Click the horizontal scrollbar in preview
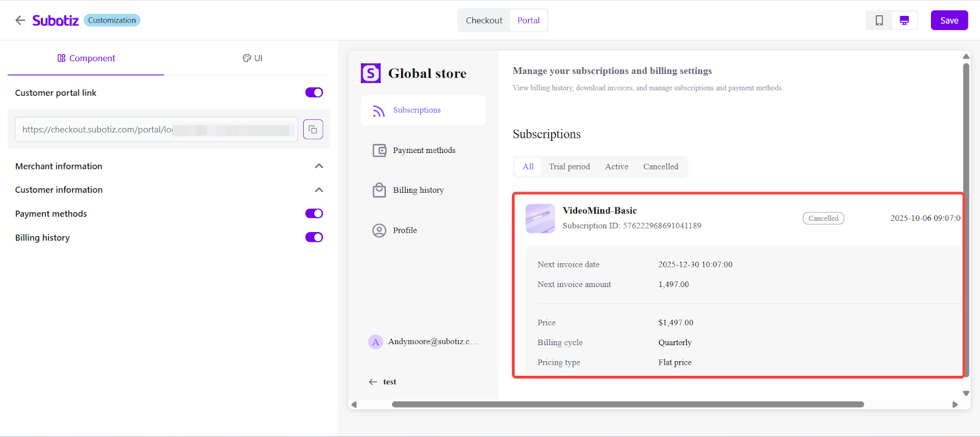Image resolution: width=980 pixels, height=437 pixels. (627, 405)
